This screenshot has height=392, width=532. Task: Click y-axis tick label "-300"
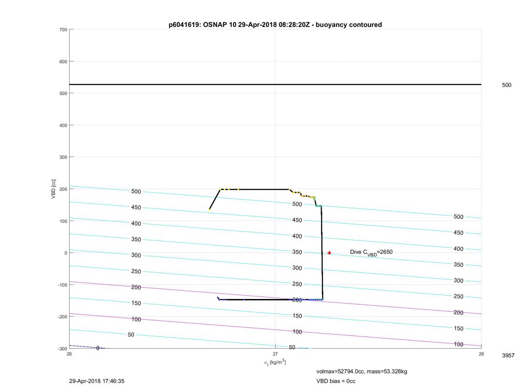click(x=62, y=349)
